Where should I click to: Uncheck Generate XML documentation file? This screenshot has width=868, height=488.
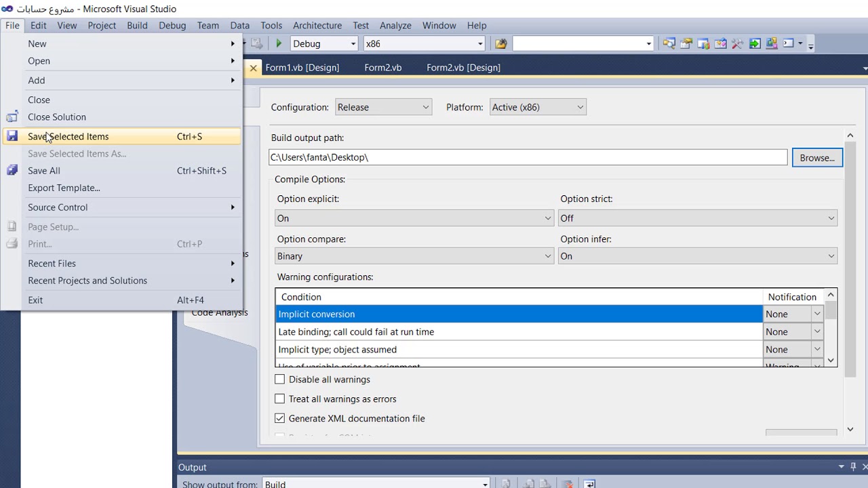pos(280,419)
